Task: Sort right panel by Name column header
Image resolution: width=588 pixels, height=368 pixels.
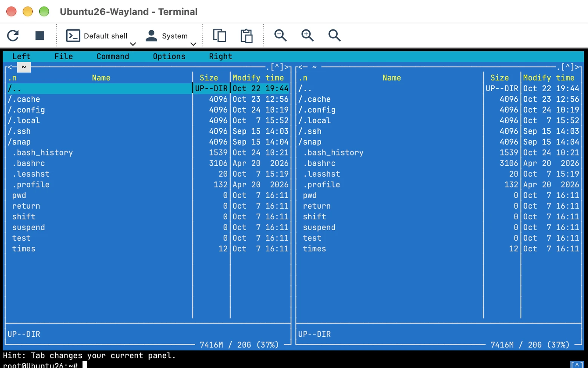Action: click(x=392, y=78)
